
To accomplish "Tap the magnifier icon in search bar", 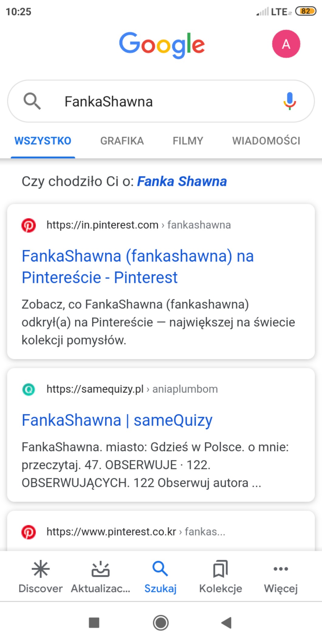I will coord(32,101).
